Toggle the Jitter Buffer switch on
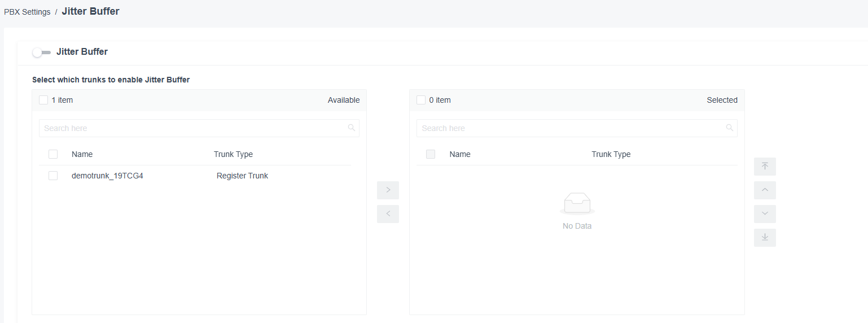The height and width of the screenshot is (323, 868). coord(42,52)
